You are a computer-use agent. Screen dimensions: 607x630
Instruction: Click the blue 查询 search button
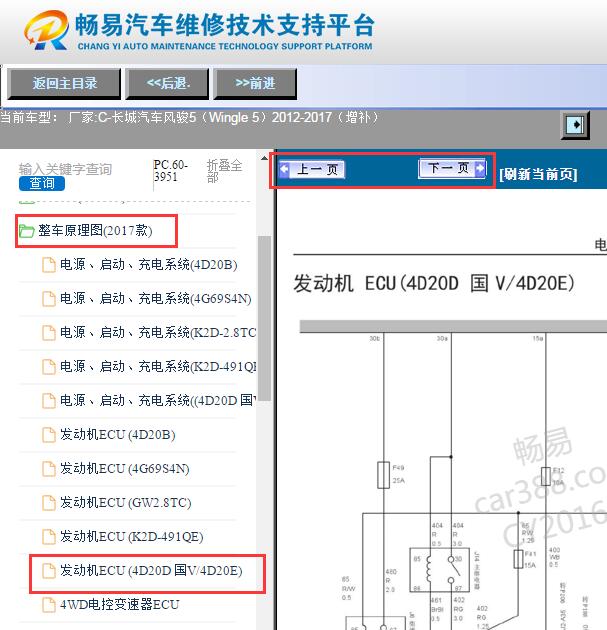click(x=42, y=183)
